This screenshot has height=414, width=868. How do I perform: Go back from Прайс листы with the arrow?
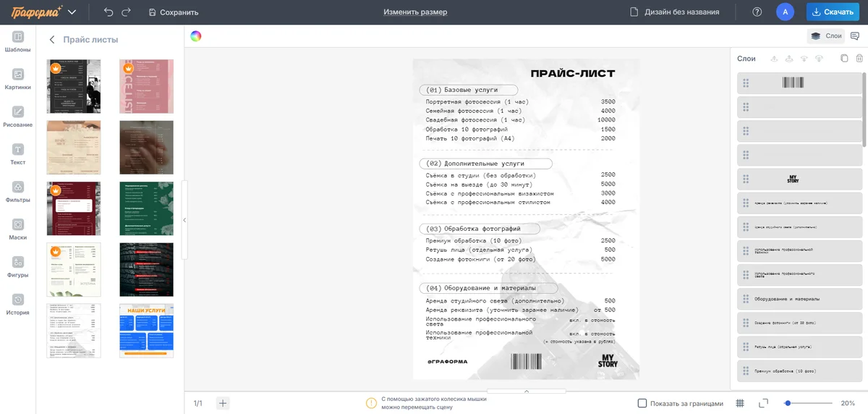tap(51, 40)
